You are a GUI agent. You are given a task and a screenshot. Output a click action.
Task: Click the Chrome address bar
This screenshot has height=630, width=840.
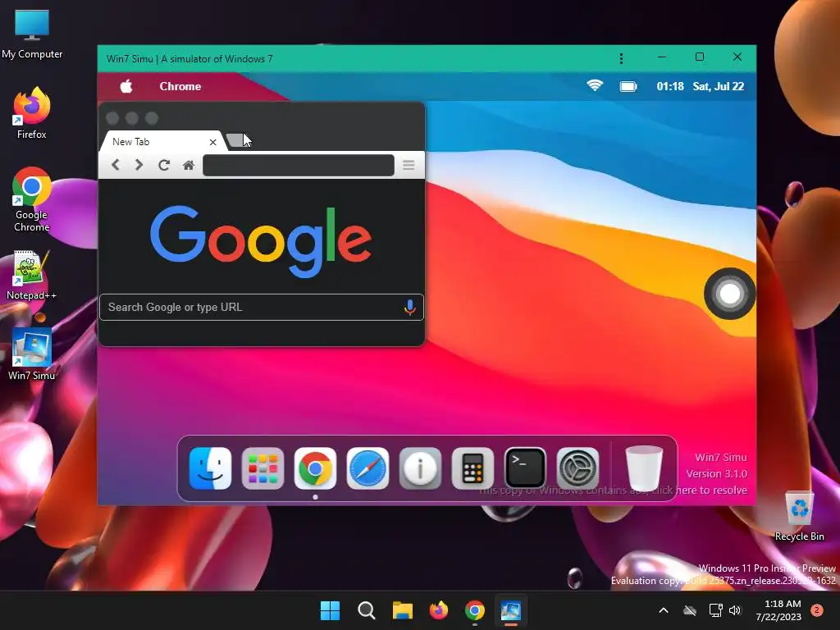click(x=299, y=165)
